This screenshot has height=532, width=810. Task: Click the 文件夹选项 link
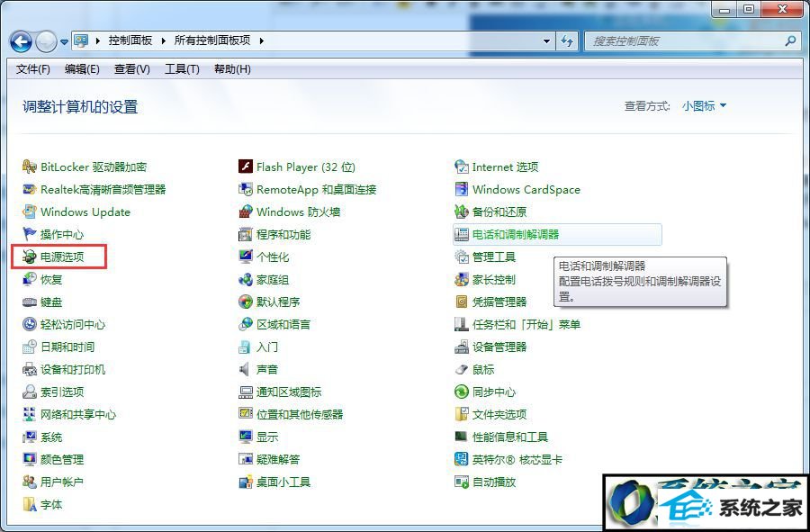(499, 414)
